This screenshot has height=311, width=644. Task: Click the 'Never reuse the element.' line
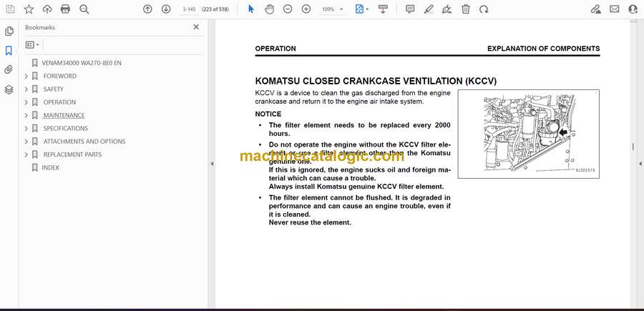310,223
